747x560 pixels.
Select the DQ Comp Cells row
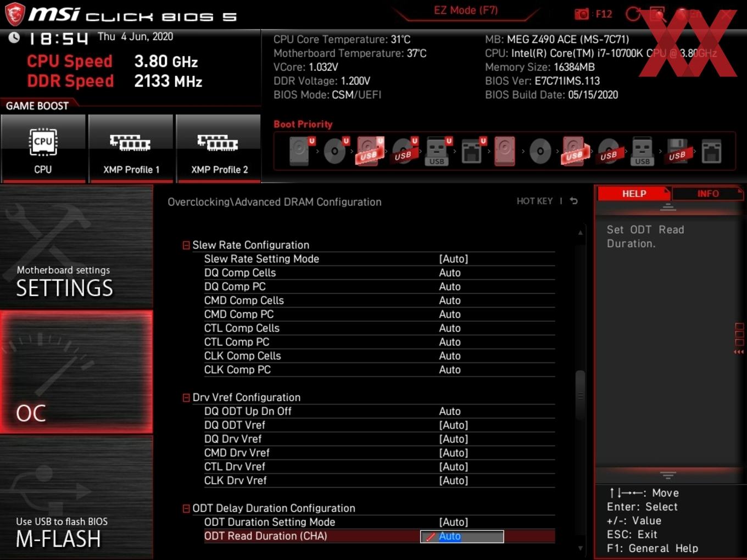click(379, 272)
